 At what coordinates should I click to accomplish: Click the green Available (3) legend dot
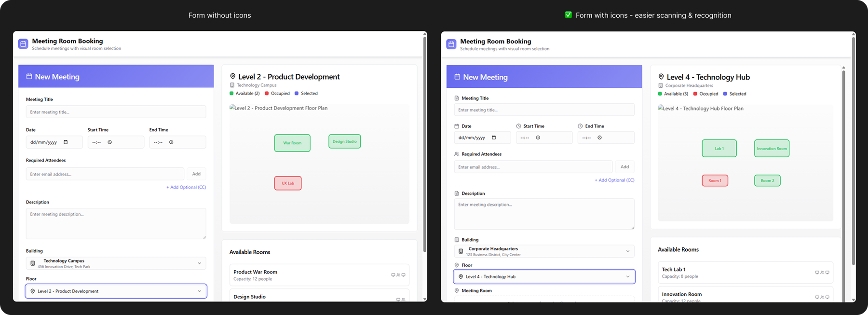(x=660, y=94)
